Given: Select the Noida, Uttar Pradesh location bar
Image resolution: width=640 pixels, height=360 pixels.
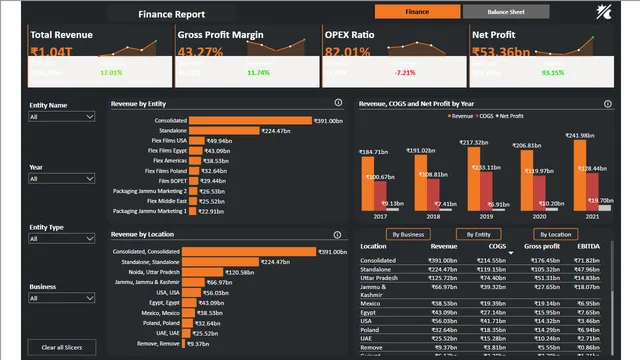Looking at the screenshot, I should click(x=202, y=272).
